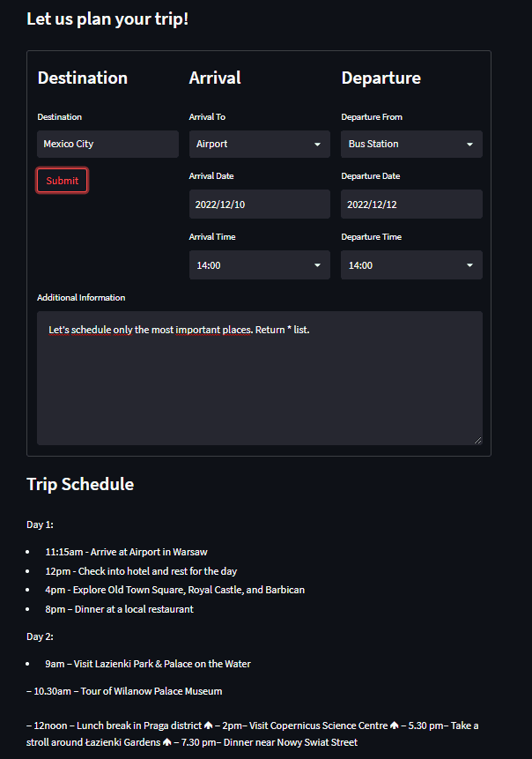The height and width of the screenshot is (759, 532).
Task: Click the Departure From dropdown arrow icon
Action: [469, 145]
